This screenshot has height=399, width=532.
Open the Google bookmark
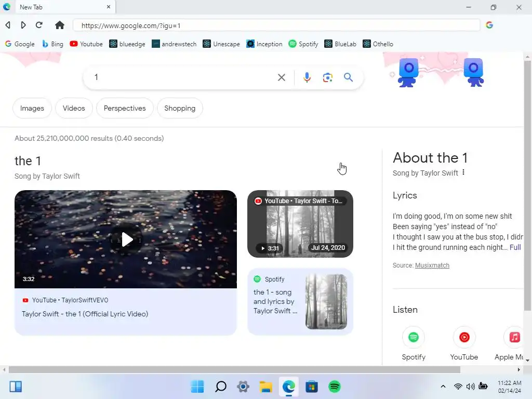coord(20,44)
